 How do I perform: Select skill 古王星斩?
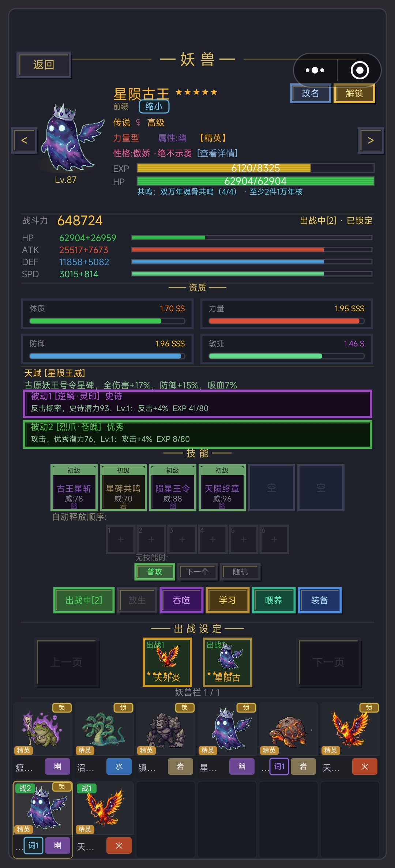point(74,488)
